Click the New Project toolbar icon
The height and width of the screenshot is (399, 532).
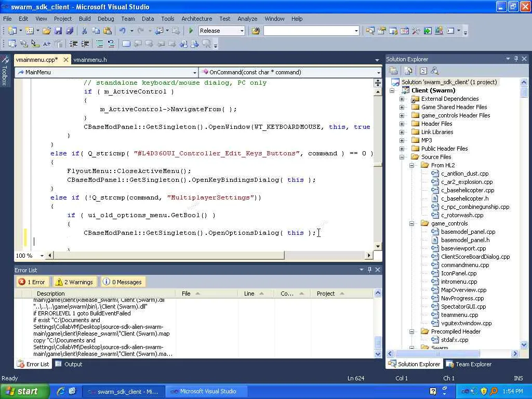(x=12, y=31)
